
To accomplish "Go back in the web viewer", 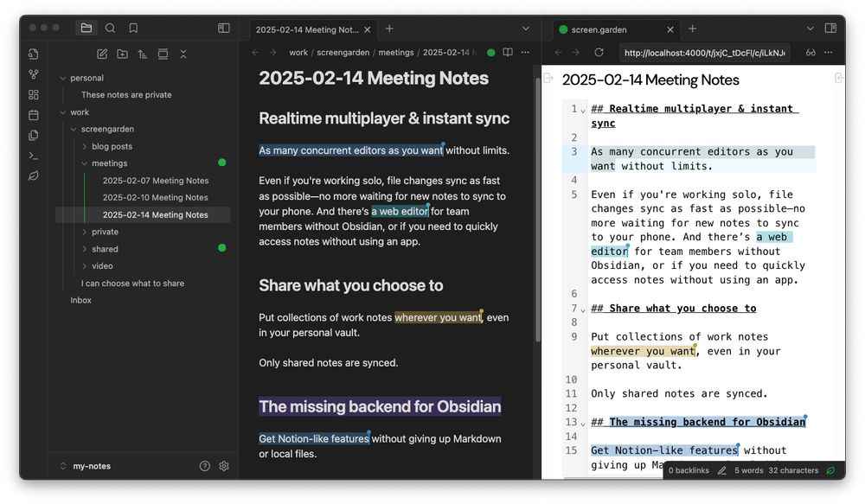I will pos(558,53).
